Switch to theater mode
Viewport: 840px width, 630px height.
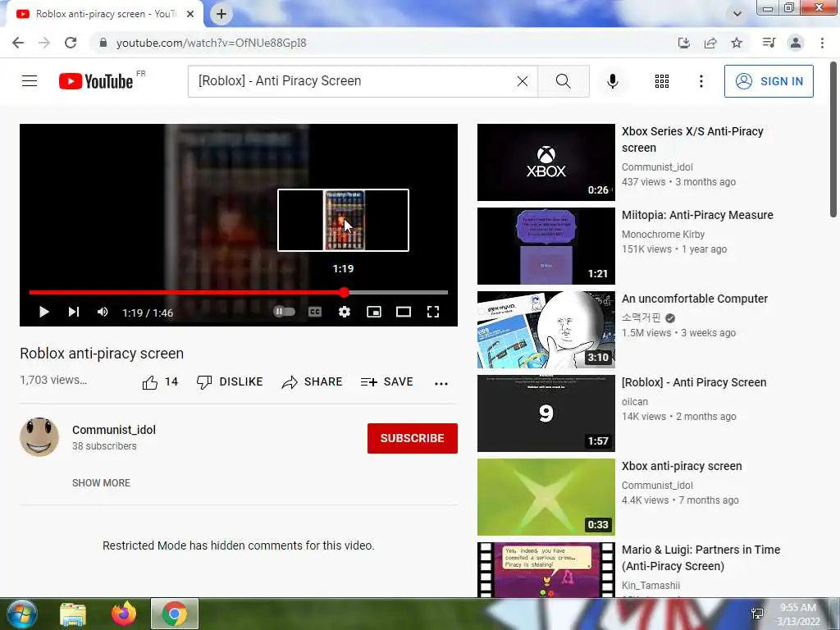click(x=404, y=312)
